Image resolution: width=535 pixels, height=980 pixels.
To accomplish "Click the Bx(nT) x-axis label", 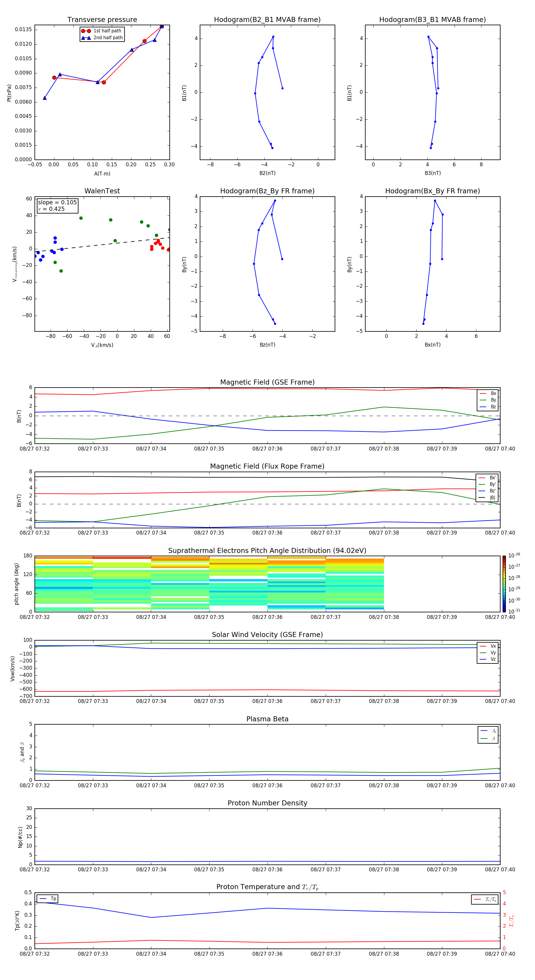I will point(432,345).
